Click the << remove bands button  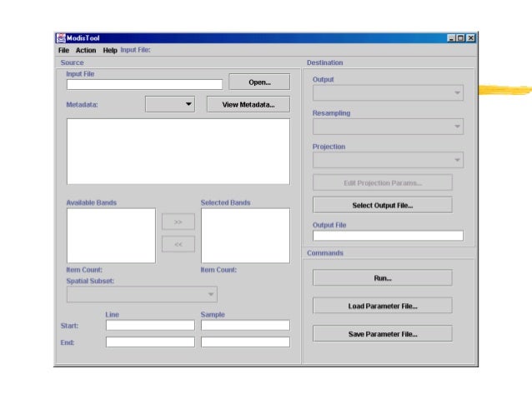[178, 244]
